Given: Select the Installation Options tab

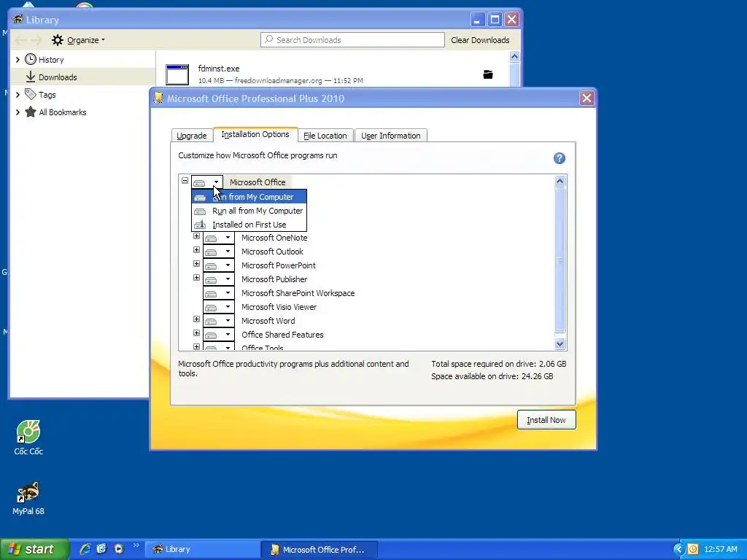Looking at the screenshot, I should (x=255, y=134).
